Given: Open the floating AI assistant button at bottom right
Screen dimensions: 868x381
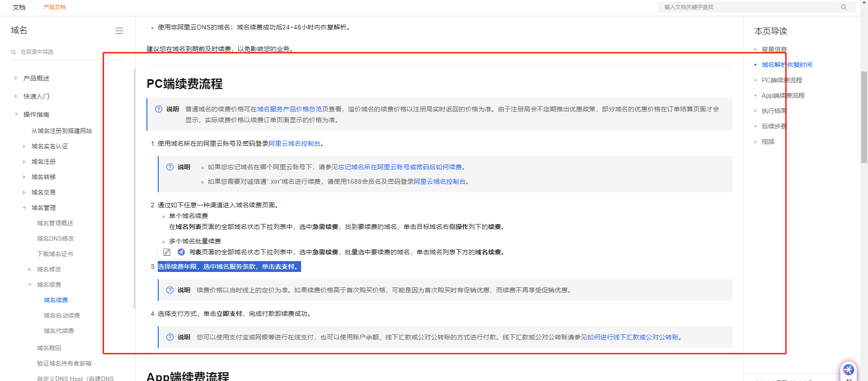Looking at the screenshot, I should 849,370.
